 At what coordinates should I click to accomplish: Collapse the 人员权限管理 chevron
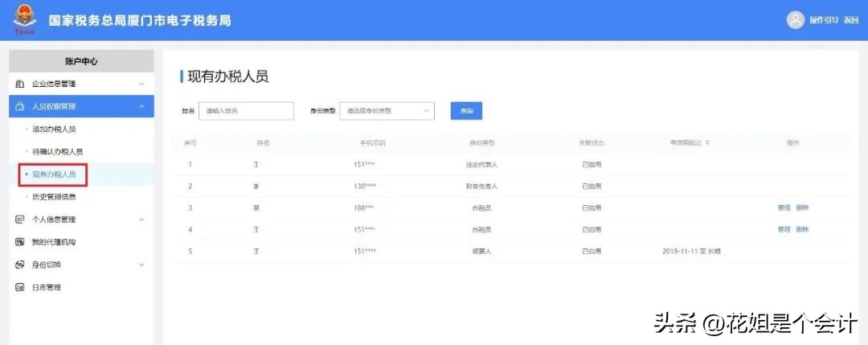point(141,106)
